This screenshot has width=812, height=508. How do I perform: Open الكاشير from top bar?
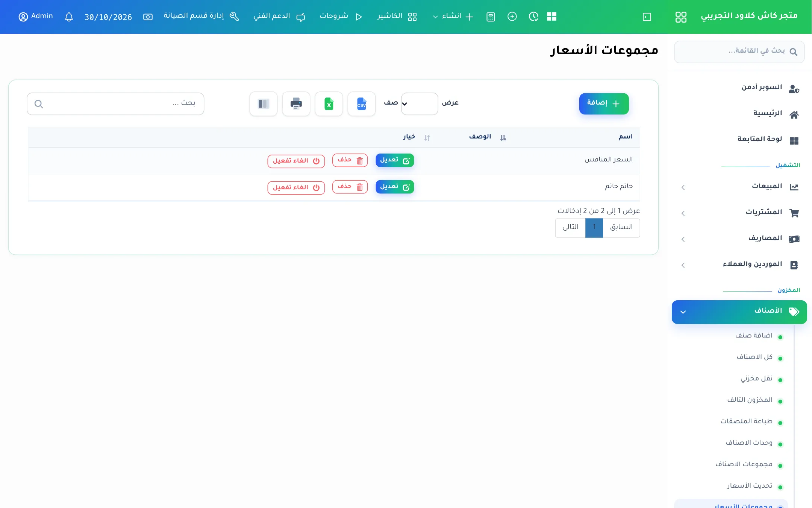click(397, 17)
